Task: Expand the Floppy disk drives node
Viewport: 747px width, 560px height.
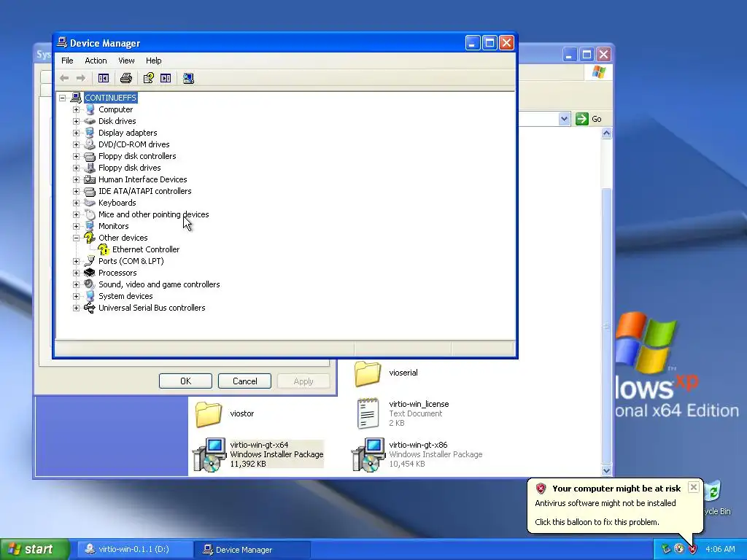Action: tap(76, 168)
